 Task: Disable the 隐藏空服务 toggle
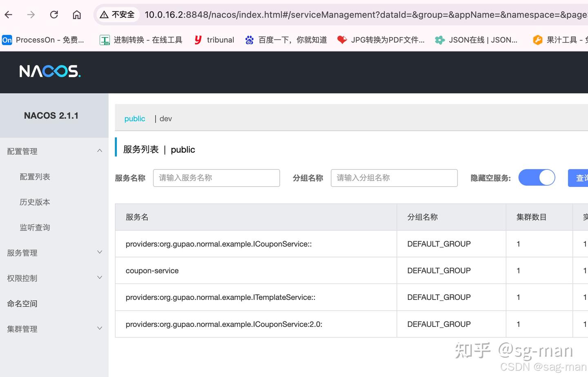pos(537,177)
